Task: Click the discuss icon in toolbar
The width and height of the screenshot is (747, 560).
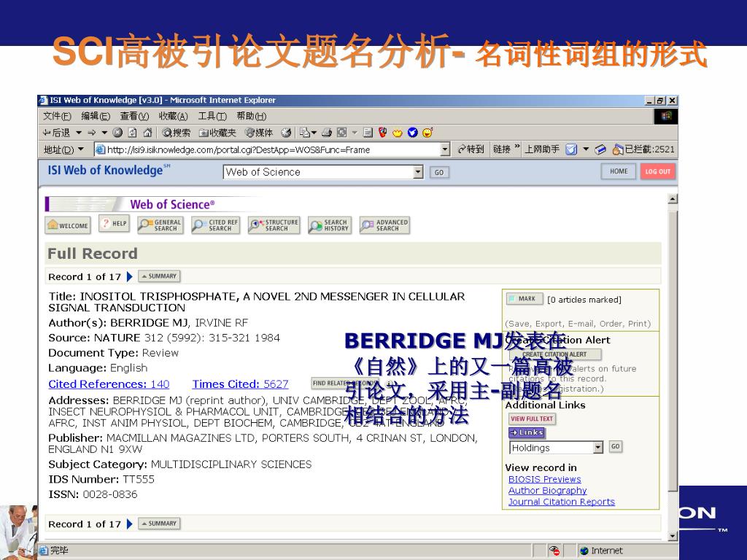Action: [368, 133]
